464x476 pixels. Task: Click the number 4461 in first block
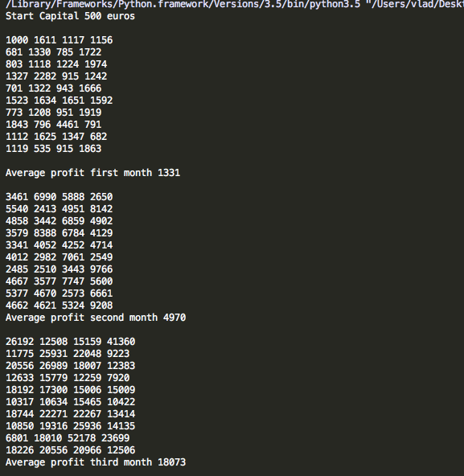(x=73, y=125)
